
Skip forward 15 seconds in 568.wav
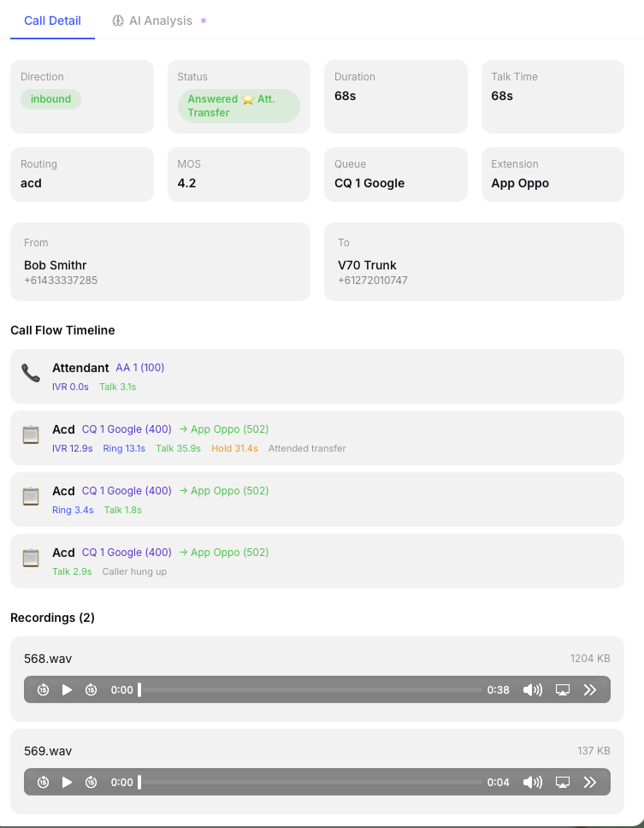[x=91, y=689]
